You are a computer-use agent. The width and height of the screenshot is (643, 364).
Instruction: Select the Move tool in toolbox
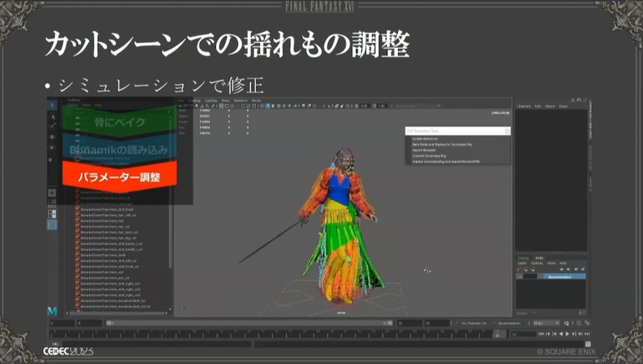pyautogui.click(x=52, y=137)
